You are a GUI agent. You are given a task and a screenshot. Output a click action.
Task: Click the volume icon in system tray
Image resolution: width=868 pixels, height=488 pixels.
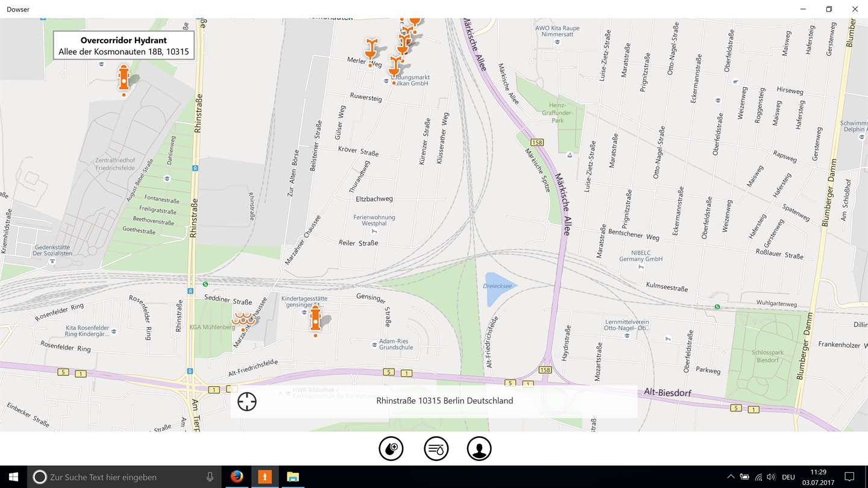click(772, 477)
